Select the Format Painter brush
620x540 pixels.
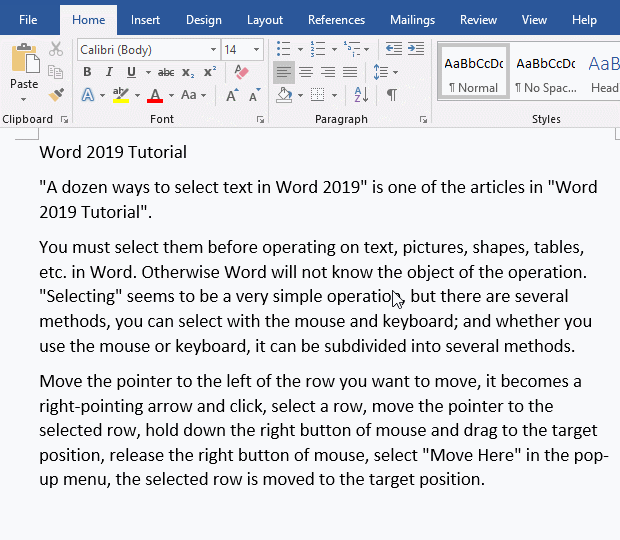56,95
